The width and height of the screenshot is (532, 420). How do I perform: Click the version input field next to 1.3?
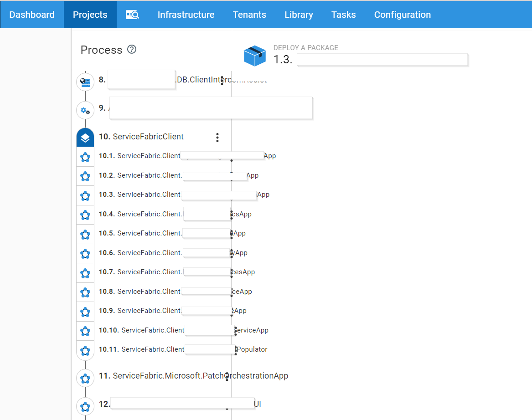coord(382,60)
